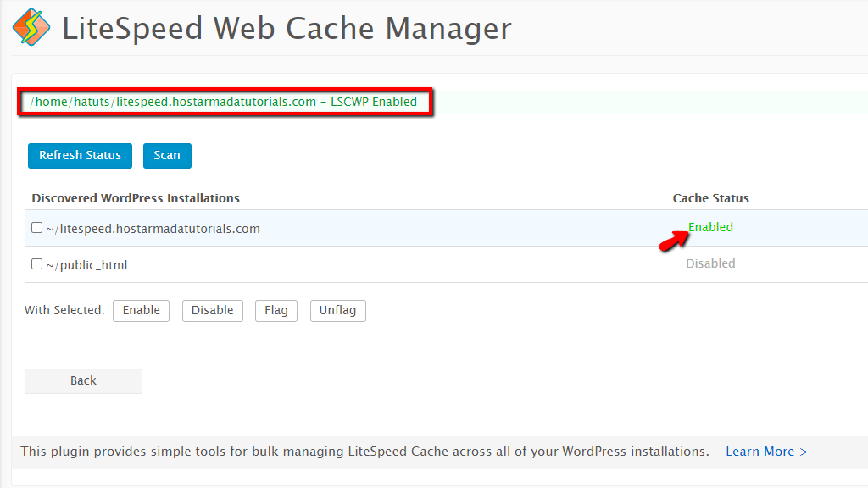Open the Learn More link

click(766, 452)
